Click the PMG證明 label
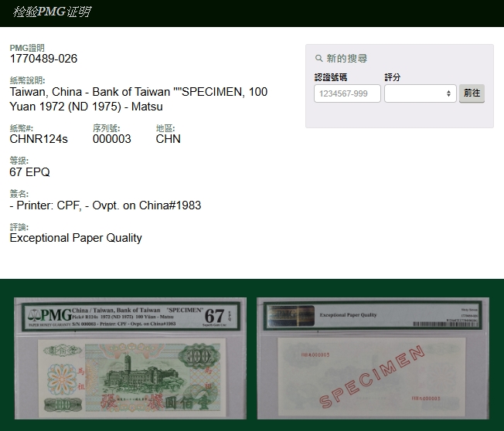The image size is (504, 431). click(27, 48)
